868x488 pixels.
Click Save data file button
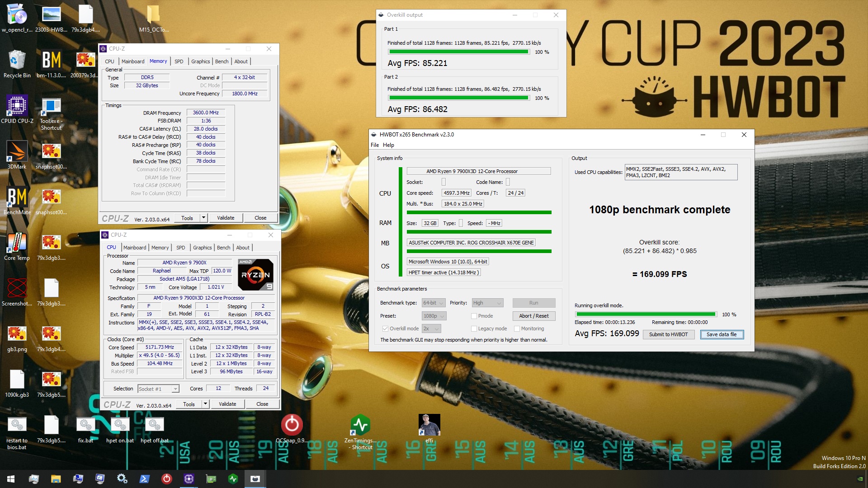click(722, 334)
